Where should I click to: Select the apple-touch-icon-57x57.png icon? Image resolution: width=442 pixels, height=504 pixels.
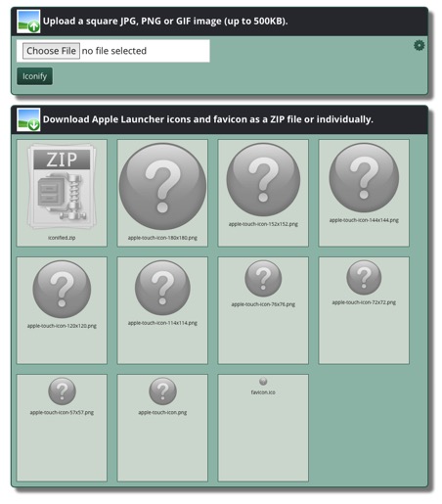click(62, 391)
